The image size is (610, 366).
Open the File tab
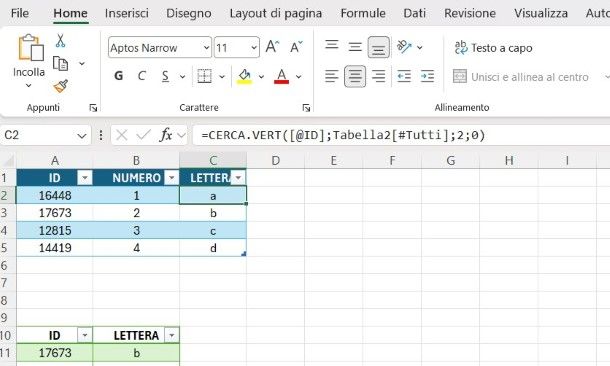pyautogui.click(x=19, y=13)
